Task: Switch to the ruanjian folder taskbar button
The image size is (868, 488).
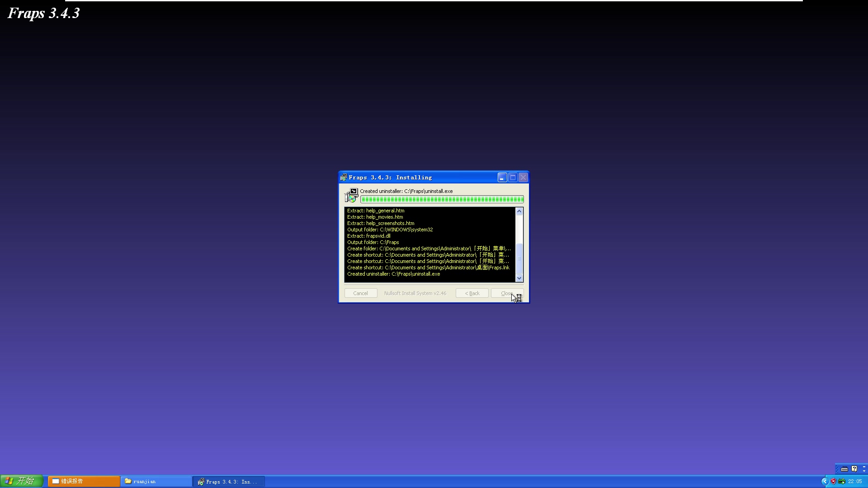Action: [x=156, y=482]
